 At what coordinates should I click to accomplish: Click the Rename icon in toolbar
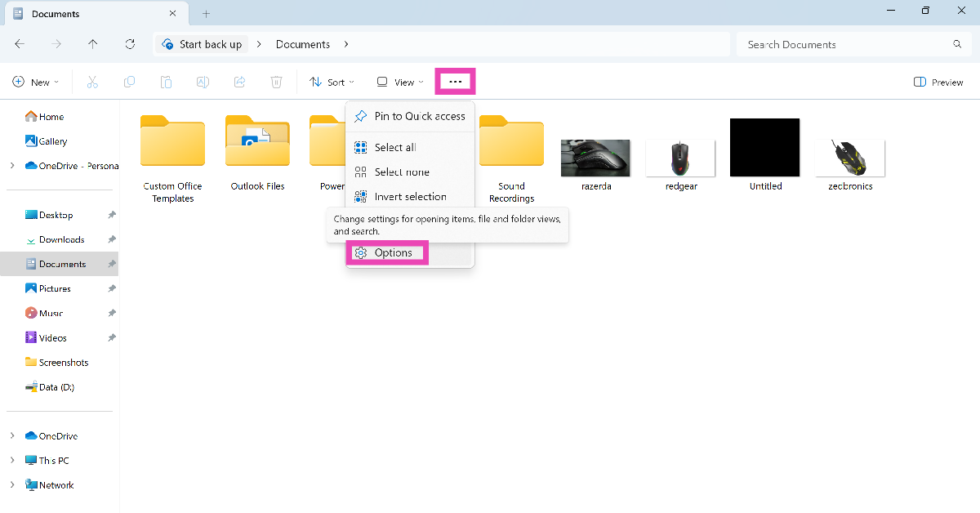coord(203,82)
